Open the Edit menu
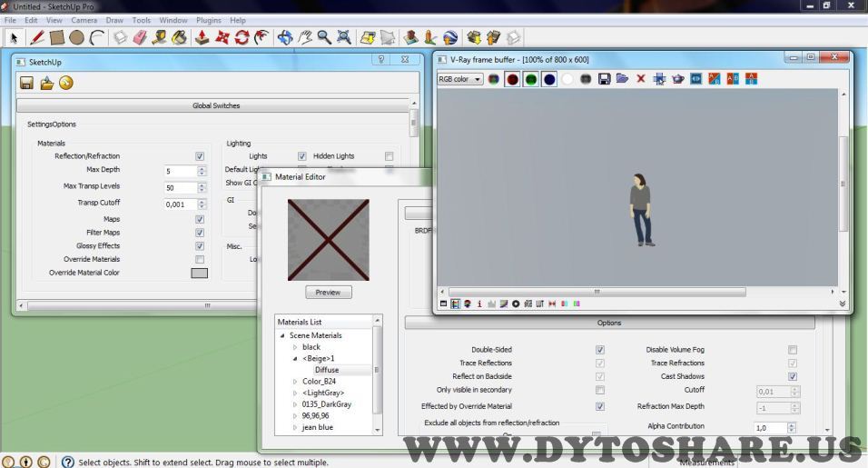 31,20
